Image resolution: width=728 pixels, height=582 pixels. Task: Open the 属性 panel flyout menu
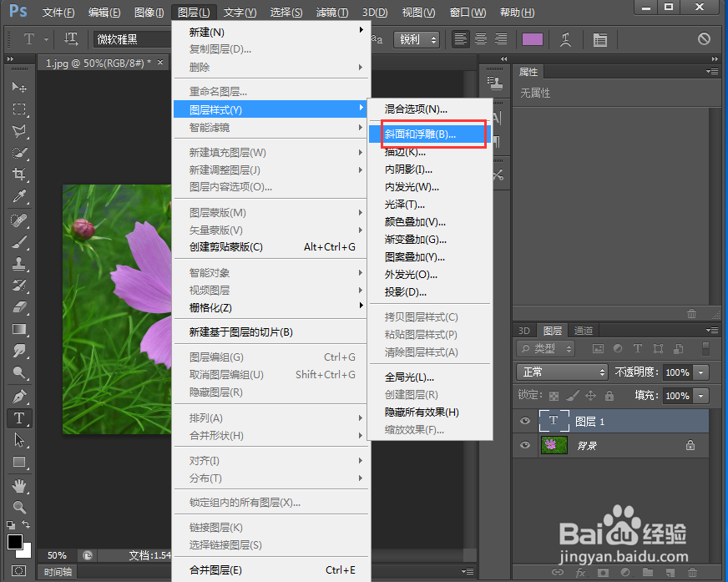pyautogui.click(x=712, y=72)
